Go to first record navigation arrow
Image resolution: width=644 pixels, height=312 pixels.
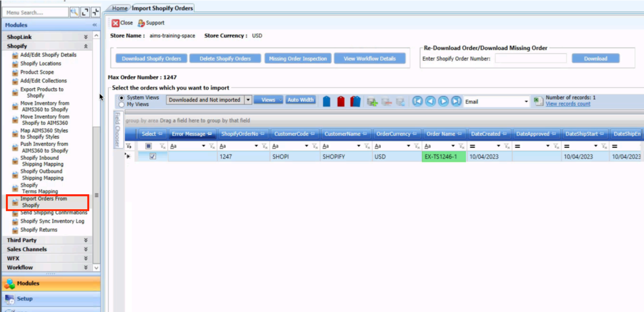coord(417,101)
